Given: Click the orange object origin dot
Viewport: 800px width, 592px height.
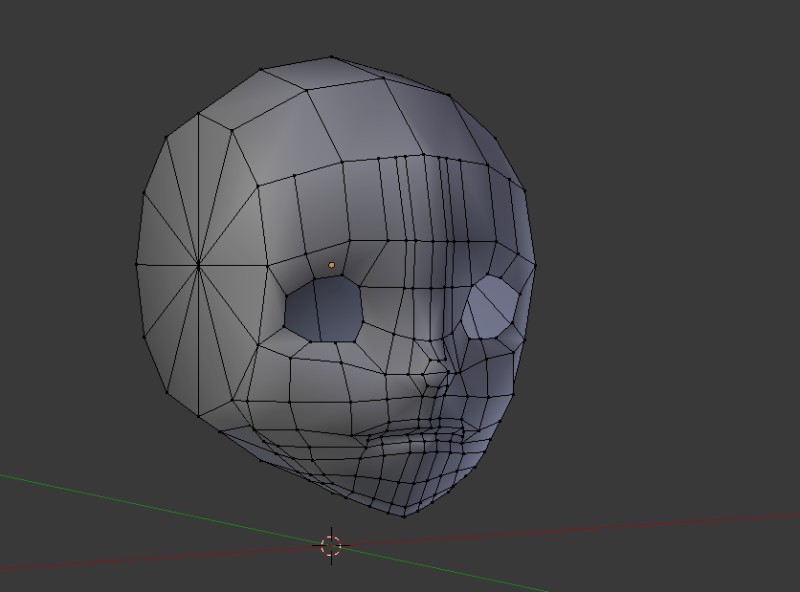Looking at the screenshot, I should 332,265.
